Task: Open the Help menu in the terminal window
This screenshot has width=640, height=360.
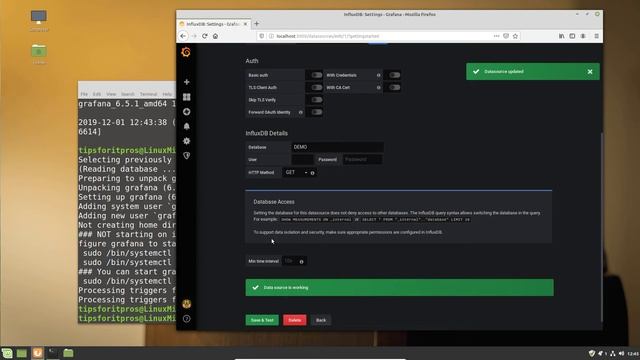Action: point(167,94)
